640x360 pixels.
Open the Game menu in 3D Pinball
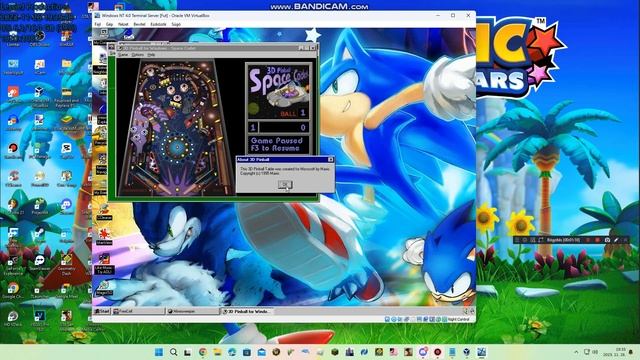(123, 55)
